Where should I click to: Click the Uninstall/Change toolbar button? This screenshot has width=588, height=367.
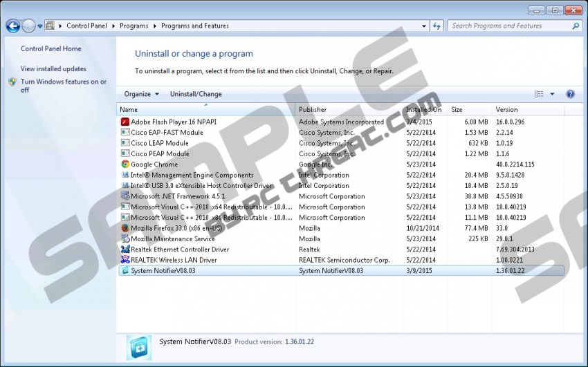tap(196, 94)
